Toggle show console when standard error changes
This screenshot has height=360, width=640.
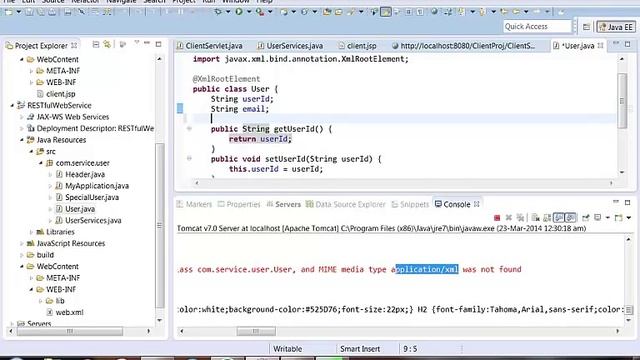click(x=571, y=218)
